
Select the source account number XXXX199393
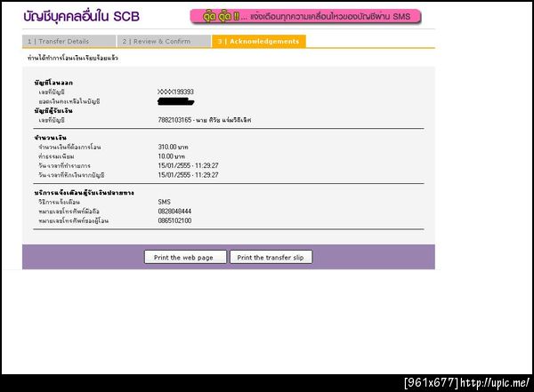pyautogui.click(x=175, y=92)
